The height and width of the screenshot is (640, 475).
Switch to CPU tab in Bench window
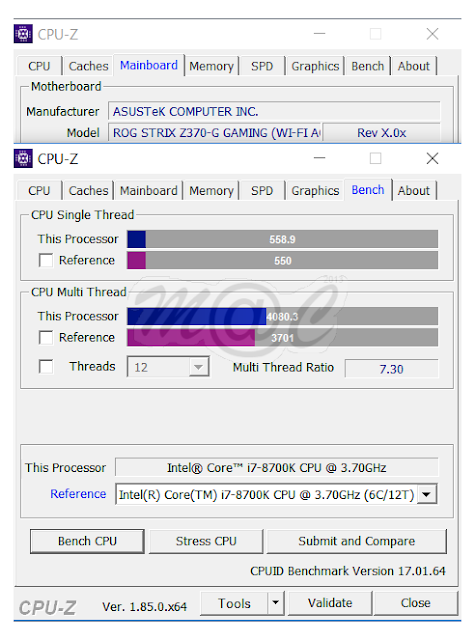click(39, 191)
